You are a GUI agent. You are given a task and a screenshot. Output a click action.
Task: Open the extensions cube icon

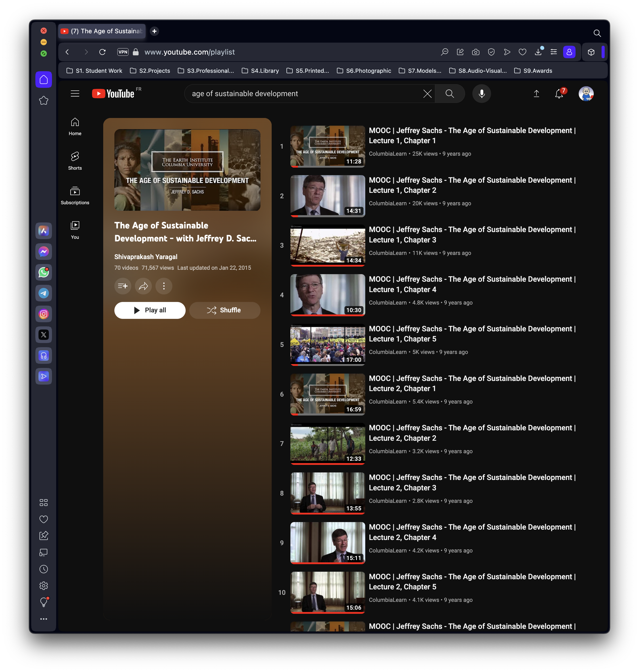591,52
